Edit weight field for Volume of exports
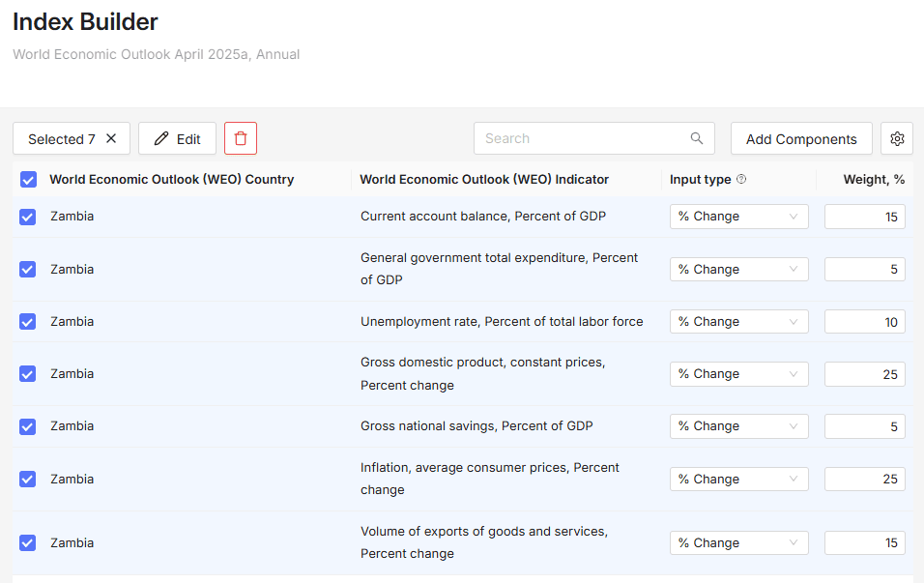The image size is (924, 583). 864,543
